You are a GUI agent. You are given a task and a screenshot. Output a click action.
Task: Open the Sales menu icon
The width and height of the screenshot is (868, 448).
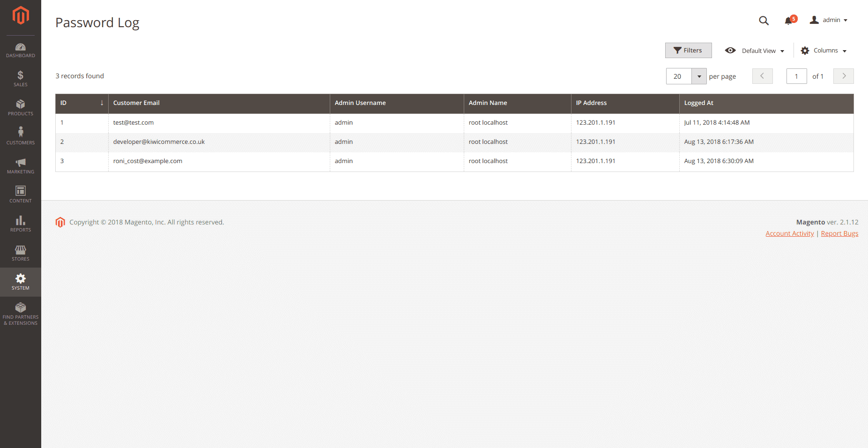pyautogui.click(x=21, y=79)
